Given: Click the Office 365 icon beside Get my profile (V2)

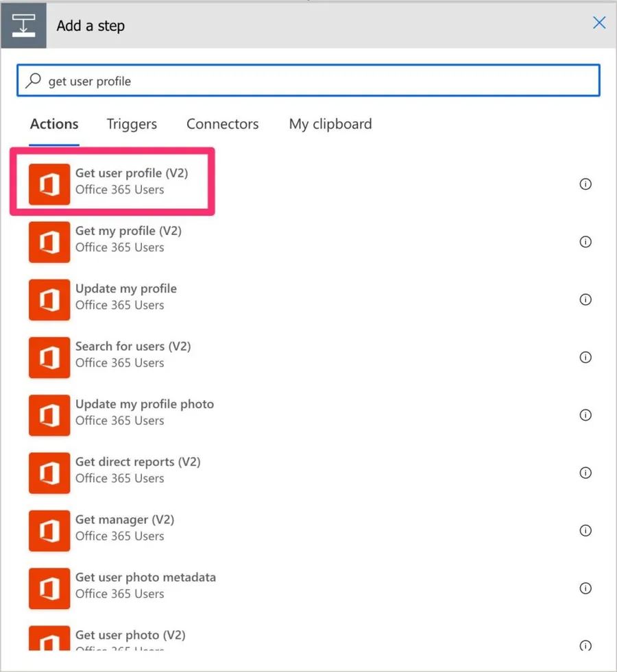Looking at the screenshot, I should tap(49, 242).
